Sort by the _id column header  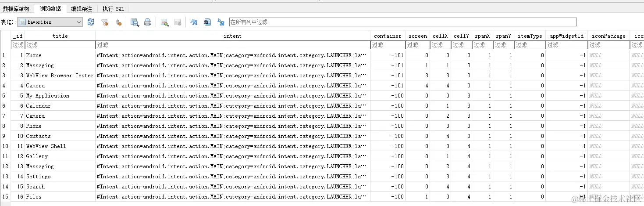pyautogui.click(x=18, y=36)
